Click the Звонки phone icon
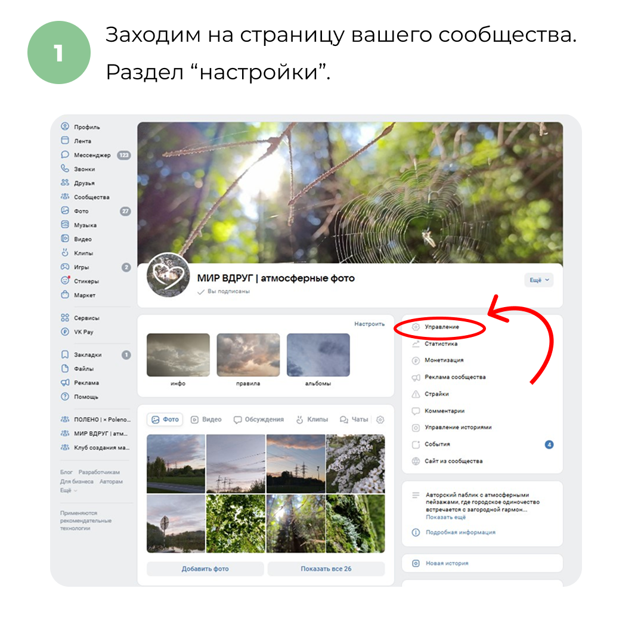644x644 pixels. pyautogui.click(x=65, y=169)
